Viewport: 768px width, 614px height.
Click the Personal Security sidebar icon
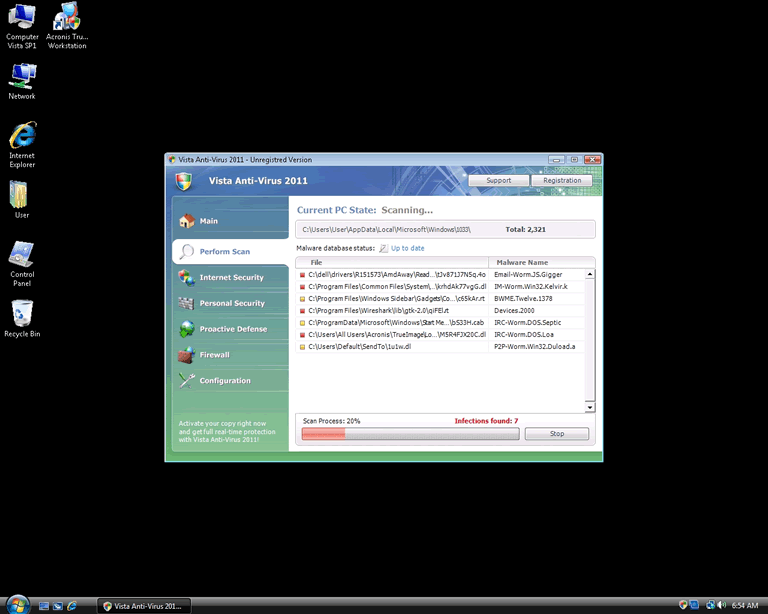pos(186,303)
